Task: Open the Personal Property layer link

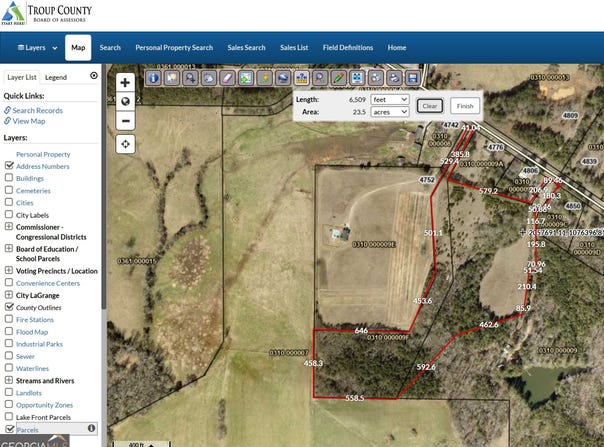Action: coord(43,154)
